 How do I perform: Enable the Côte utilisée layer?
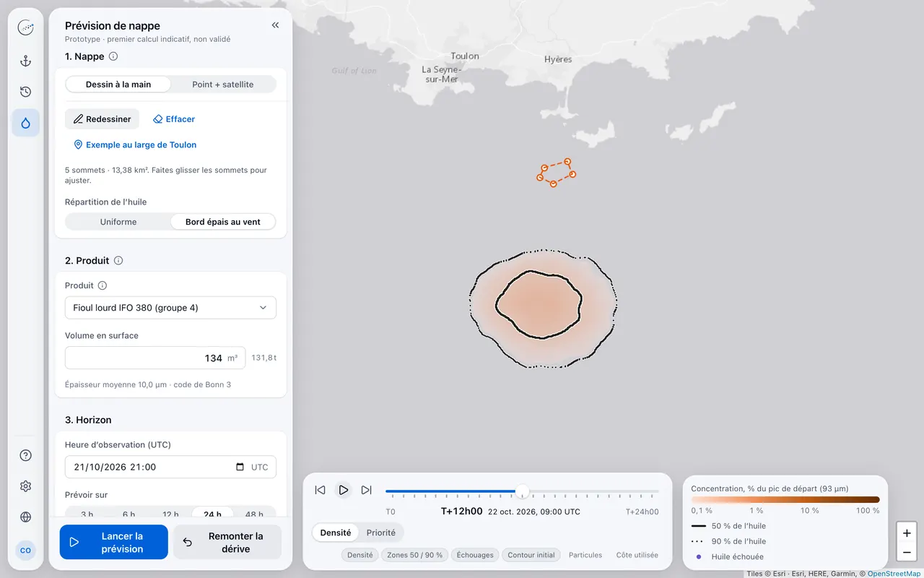[x=637, y=555]
